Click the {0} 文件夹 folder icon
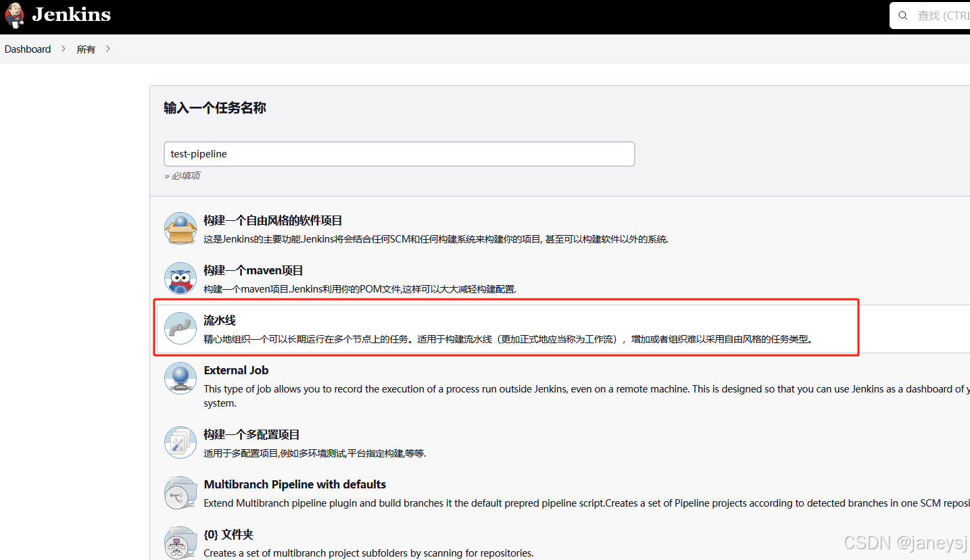 [x=180, y=541]
